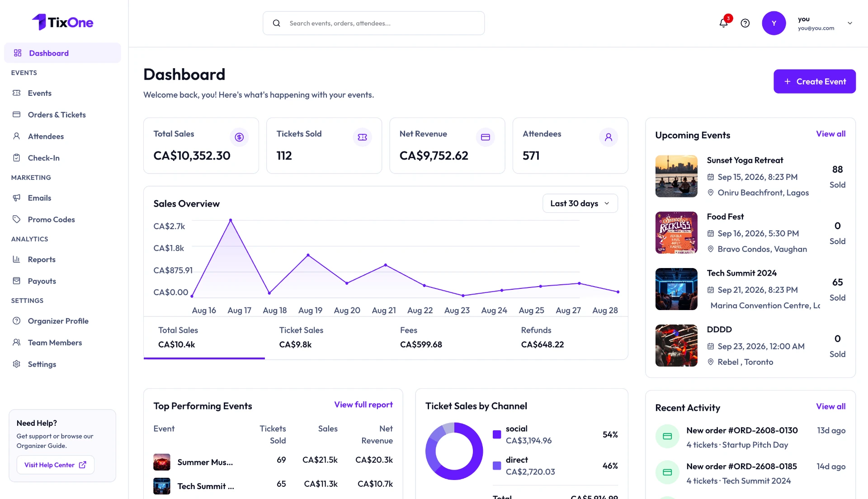Click the Dashboard grid icon in sidebar
The image size is (868, 499).
(x=18, y=53)
